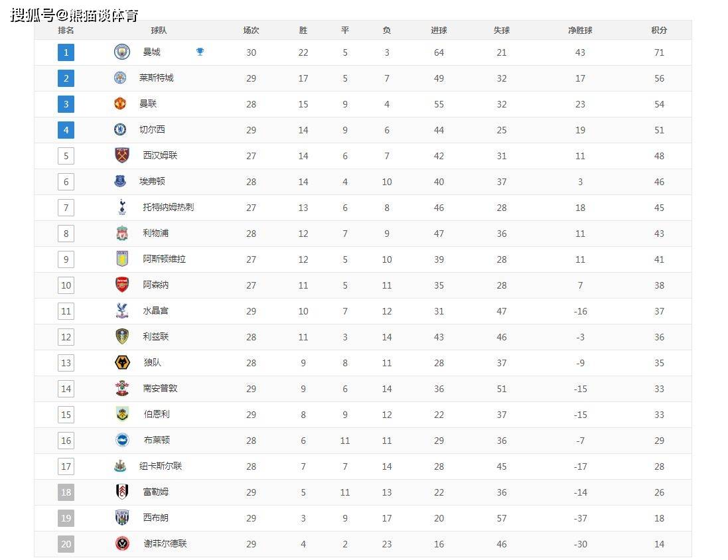Click the Wolves crest icon
Image resolution: width=728 pixels, height=560 pixels.
click(x=122, y=363)
